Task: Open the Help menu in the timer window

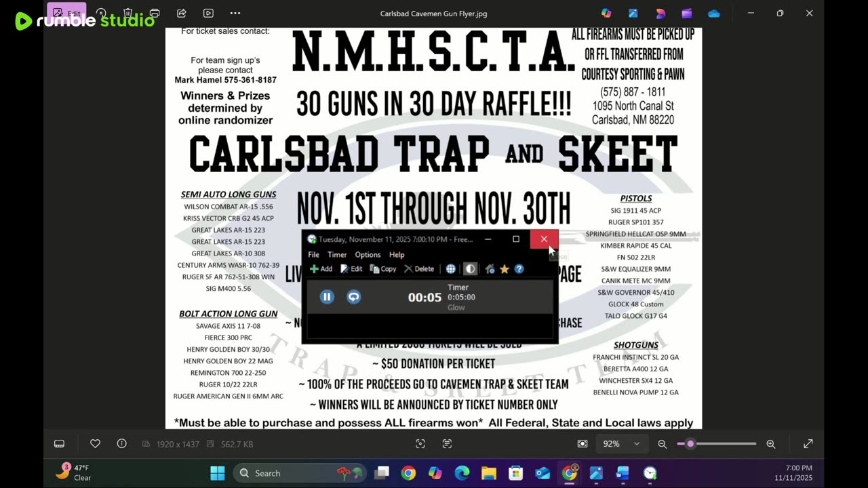Action: [397, 255]
